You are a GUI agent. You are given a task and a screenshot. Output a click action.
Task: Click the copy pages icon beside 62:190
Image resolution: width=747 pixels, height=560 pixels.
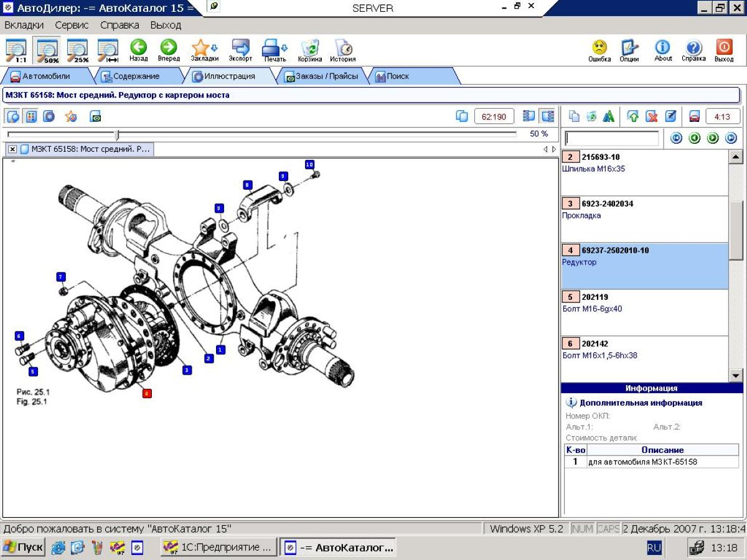click(x=462, y=116)
